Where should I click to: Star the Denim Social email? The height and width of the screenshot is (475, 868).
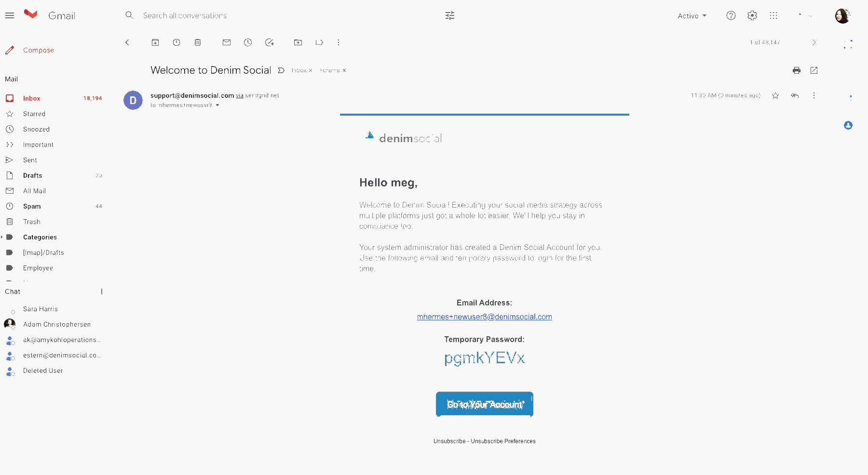[x=775, y=95]
